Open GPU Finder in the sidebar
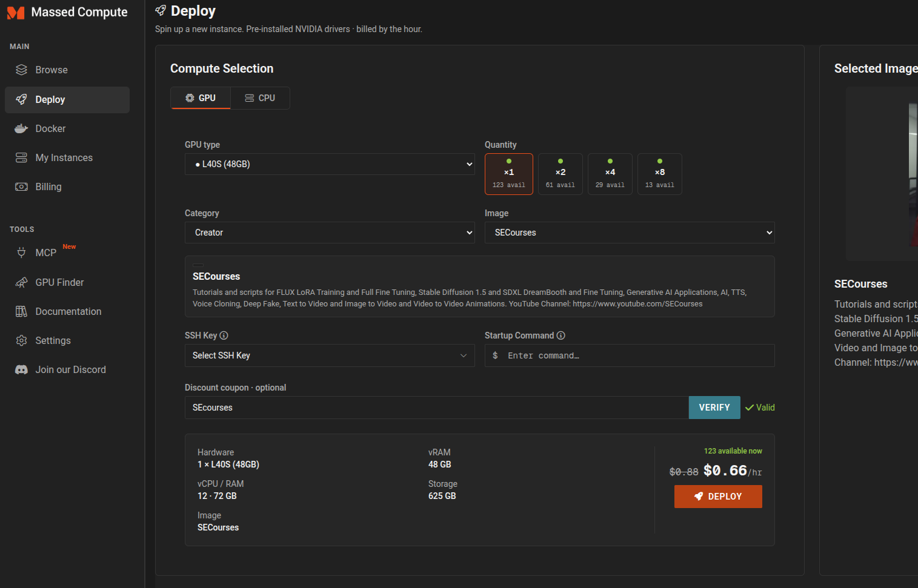Screen dimensions: 918x588 click(67, 282)
